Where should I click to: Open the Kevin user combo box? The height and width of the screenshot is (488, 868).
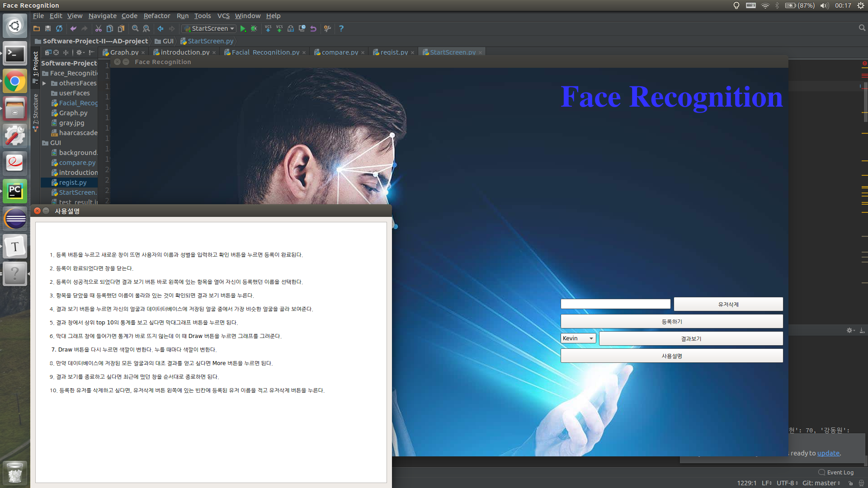click(578, 338)
